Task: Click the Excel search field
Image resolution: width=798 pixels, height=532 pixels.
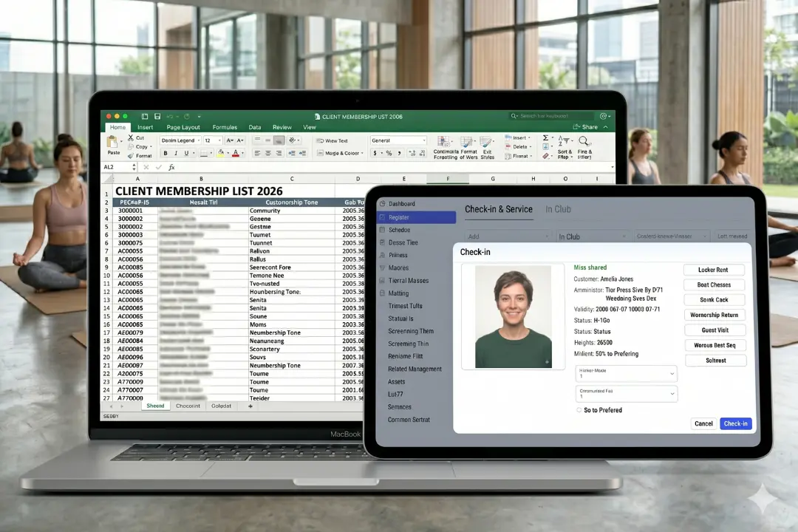Action: 552,116
